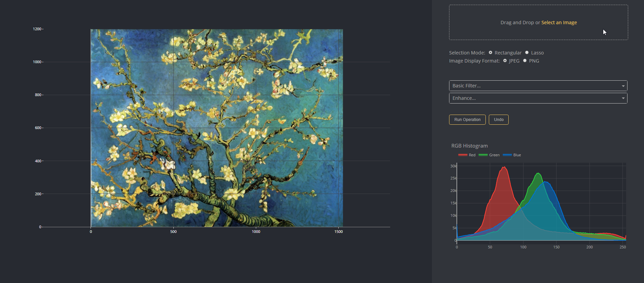Click the red peak in the histogram
This screenshot has height=283, width=644.
click(504, 167)
